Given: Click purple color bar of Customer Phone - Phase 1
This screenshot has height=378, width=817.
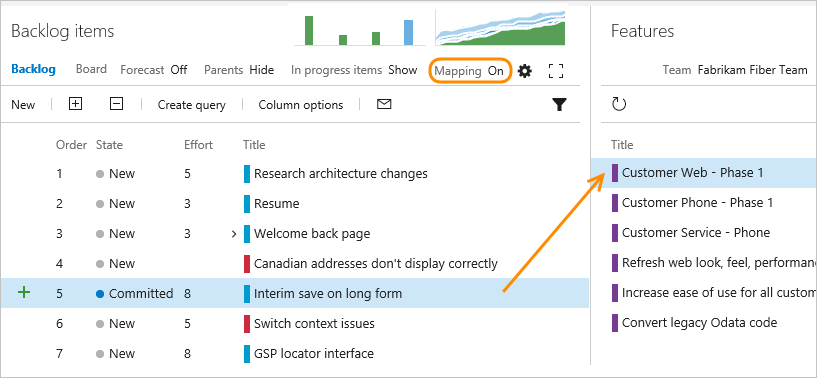Looking at the screenshot, I should [x=615, y=202].
